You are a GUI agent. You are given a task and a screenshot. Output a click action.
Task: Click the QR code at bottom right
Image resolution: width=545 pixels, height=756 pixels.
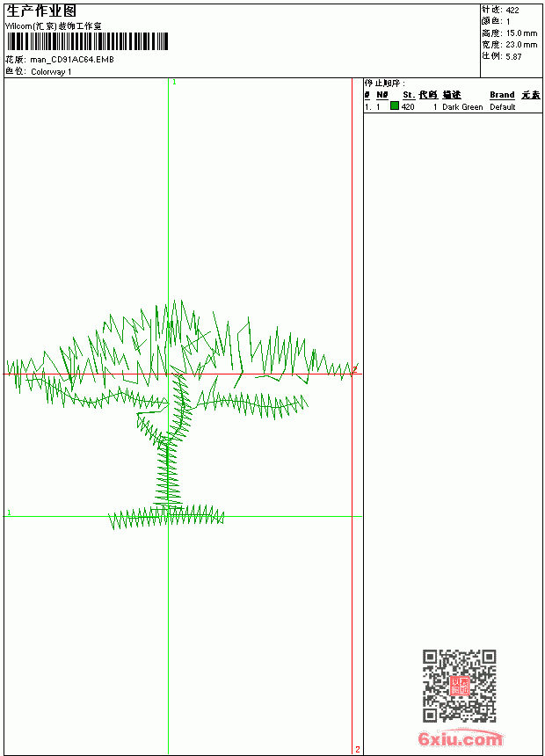(460, 686)
